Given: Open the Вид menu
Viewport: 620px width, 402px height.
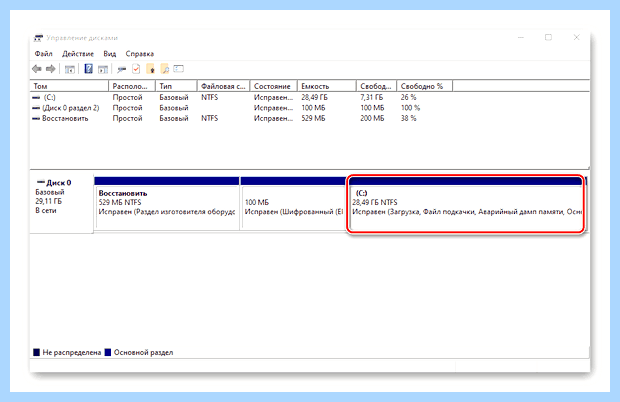Looking at the screenshot, I should point(110,54).
